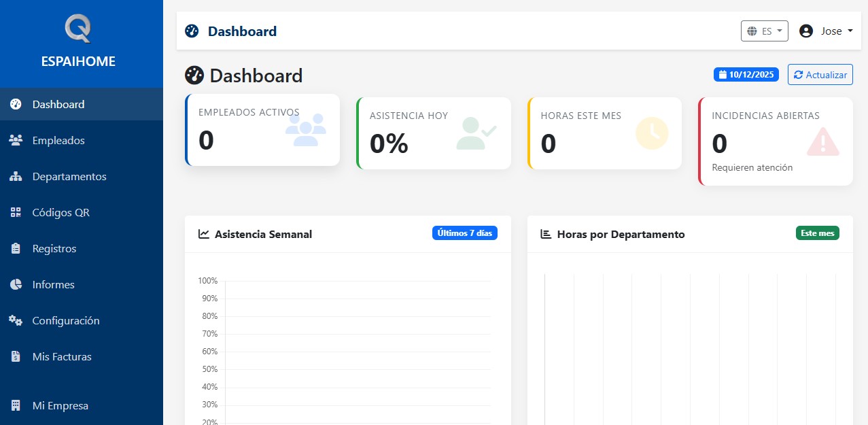Image resolution: width=868 pixels, height=425 pixels.
Task: Select the Configuración gears icon
Action: [15, 320]
